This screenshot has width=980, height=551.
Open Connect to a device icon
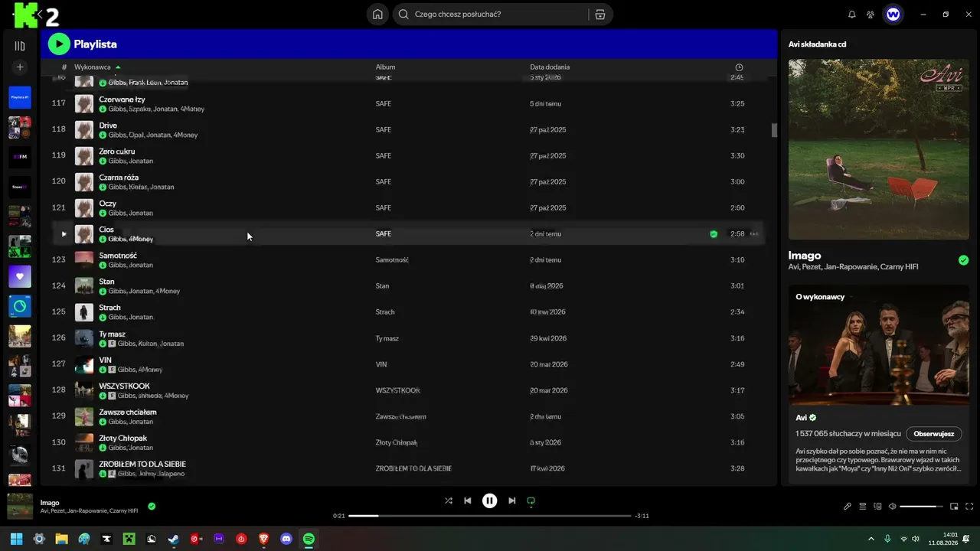click(878, 506)
